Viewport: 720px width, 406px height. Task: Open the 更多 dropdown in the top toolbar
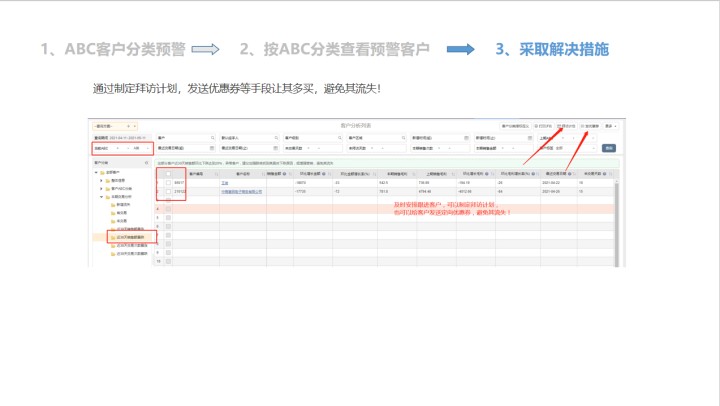[x=611, y=126]
